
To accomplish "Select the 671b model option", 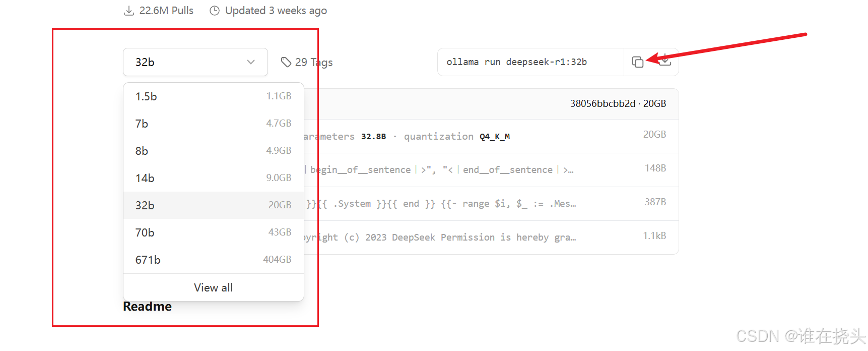I will 214,260.
